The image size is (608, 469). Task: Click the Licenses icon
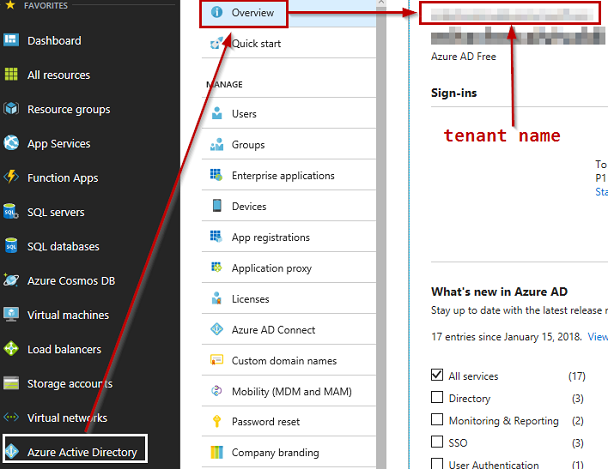[217, 298]
